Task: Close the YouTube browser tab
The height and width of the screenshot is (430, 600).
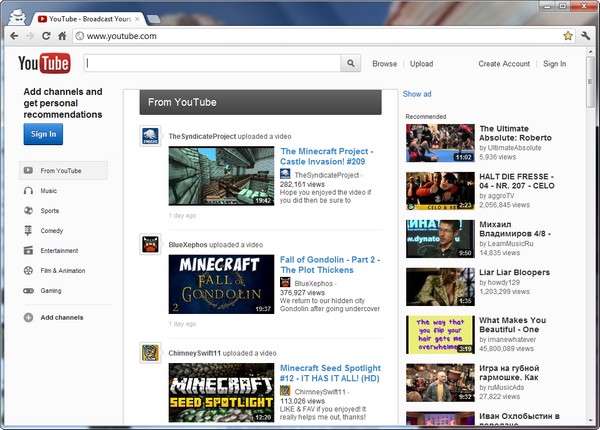Action: click(137, 19)
